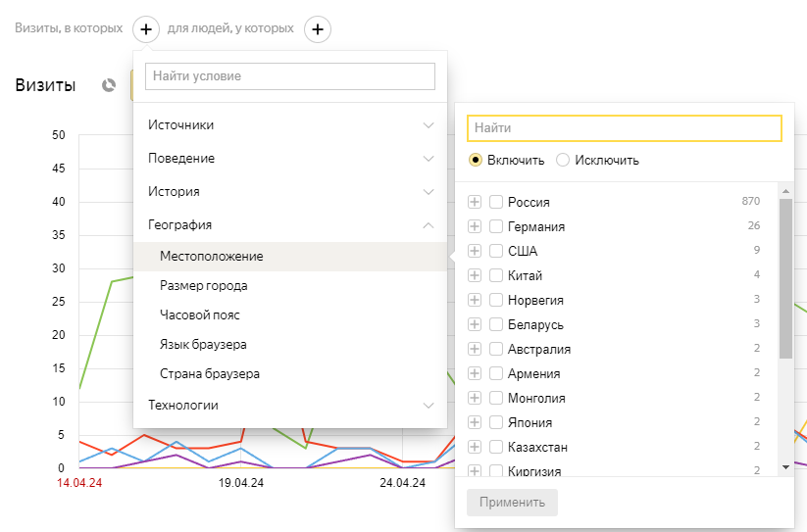Screen dimensions: 807x532
Task: Expand Казахстан plus icon
Action: coord(475,447)
